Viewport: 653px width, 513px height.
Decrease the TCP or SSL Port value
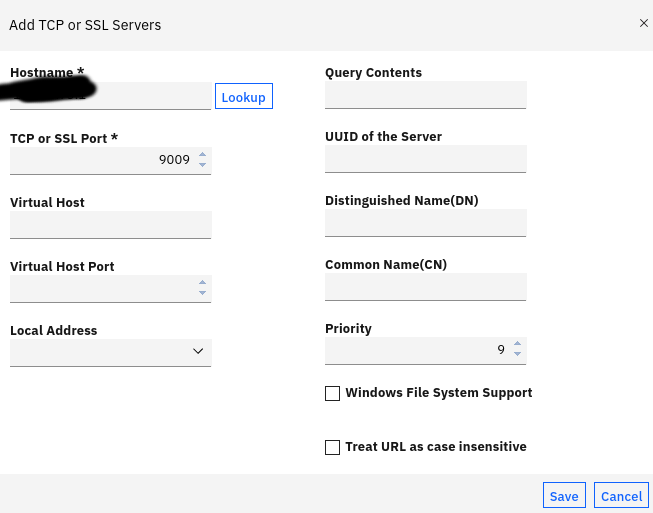click(203, 165)
